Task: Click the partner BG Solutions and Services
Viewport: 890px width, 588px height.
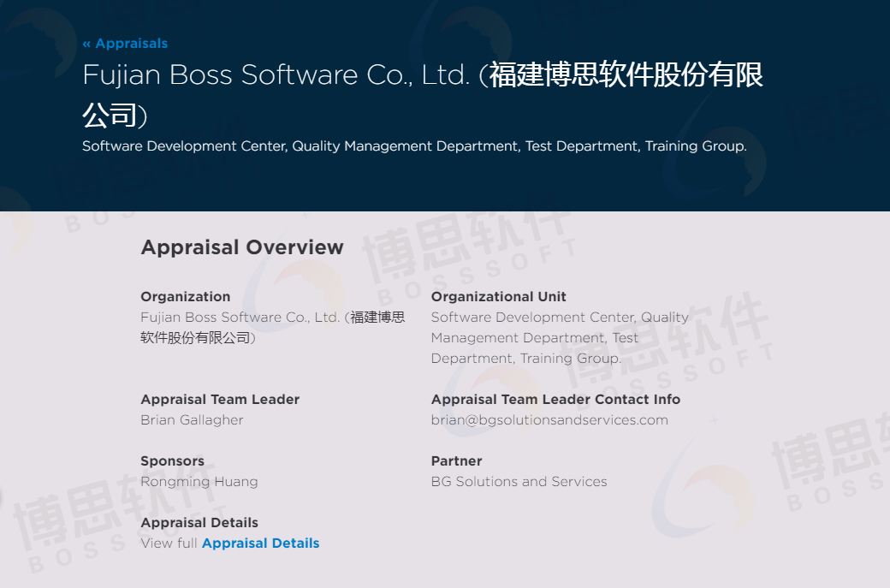Action: click(519, 482)
